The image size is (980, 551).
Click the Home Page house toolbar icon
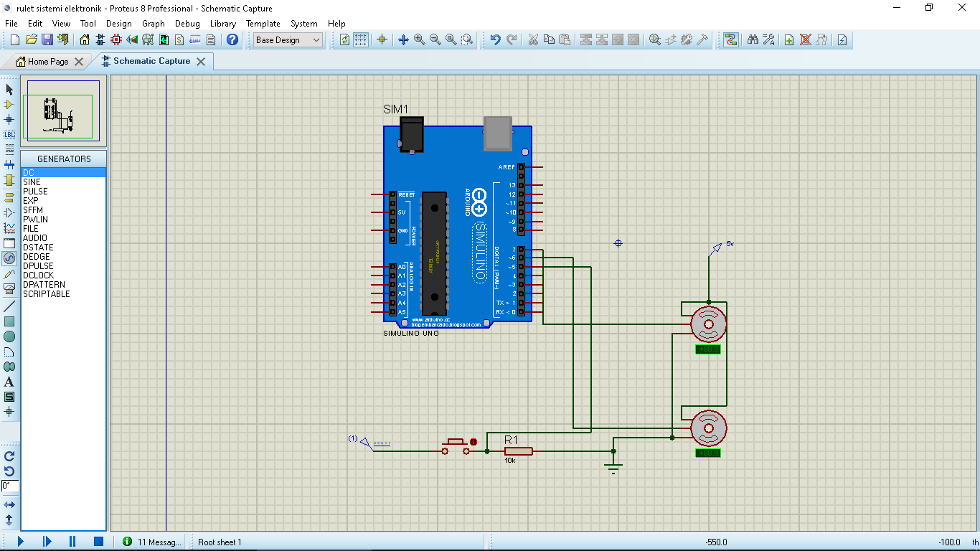[x=85, y=40]
